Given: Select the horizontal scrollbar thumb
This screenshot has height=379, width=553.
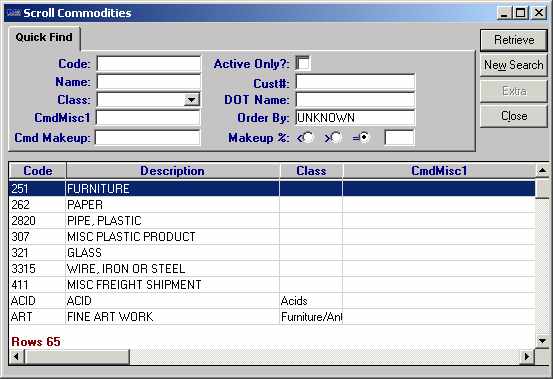Looking at the screenshot, I should click(77, 357).
